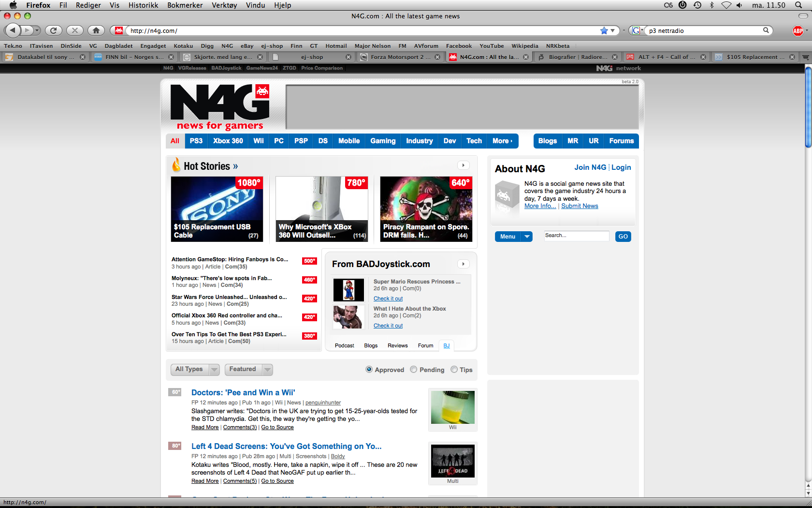Click the BADJoystick panel next arrow

(464, 264)
